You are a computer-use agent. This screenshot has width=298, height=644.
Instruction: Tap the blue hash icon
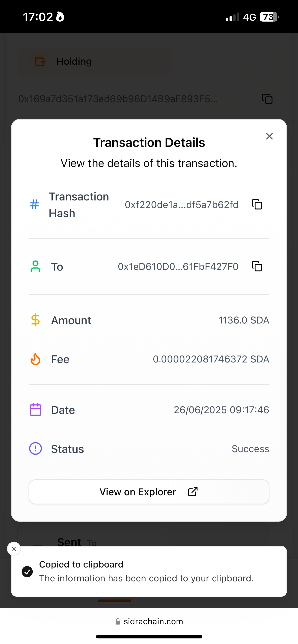coord(35,204)
